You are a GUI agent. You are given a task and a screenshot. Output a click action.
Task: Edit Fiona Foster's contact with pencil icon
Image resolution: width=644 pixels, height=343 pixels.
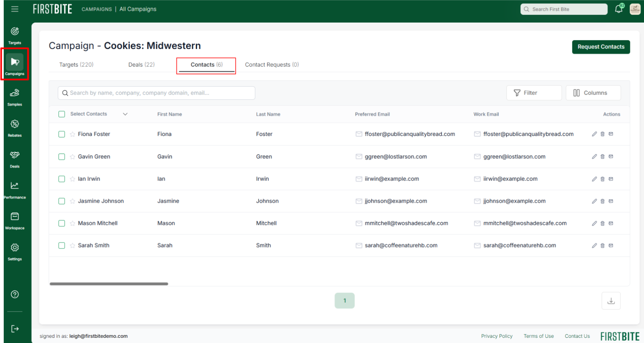coord(594,134)
